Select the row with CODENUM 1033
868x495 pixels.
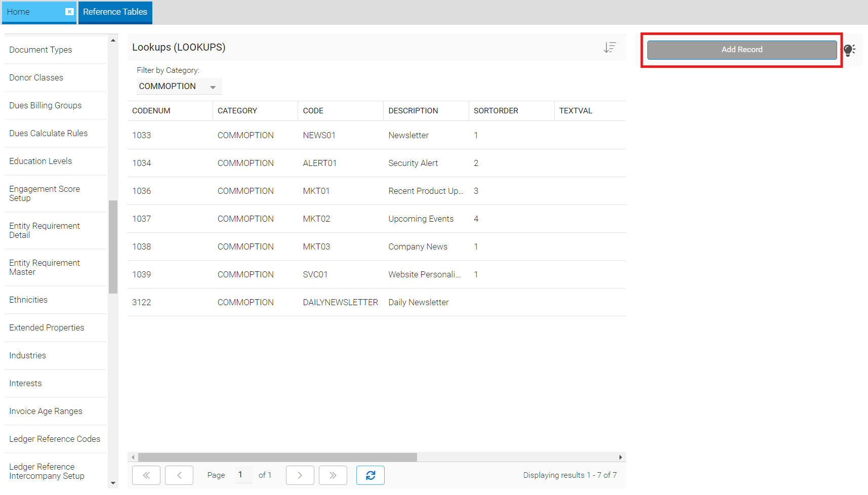pyautogui.click(x=377, y=135)
